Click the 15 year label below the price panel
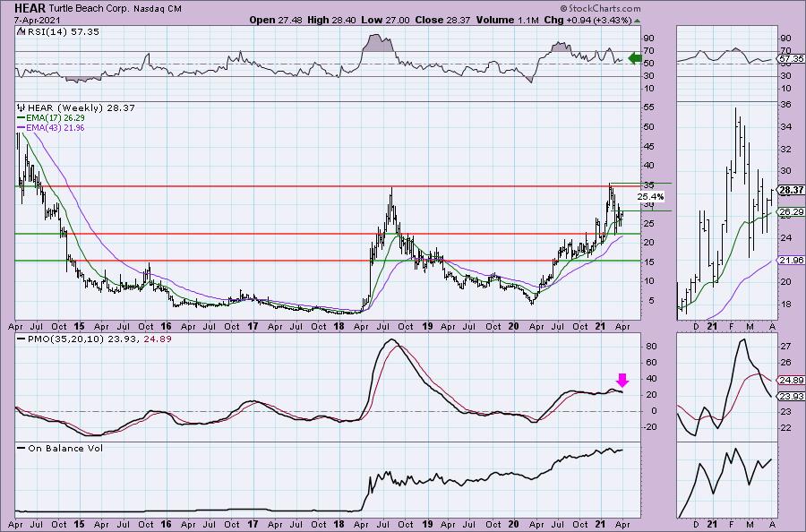 (x=79, y=326)
